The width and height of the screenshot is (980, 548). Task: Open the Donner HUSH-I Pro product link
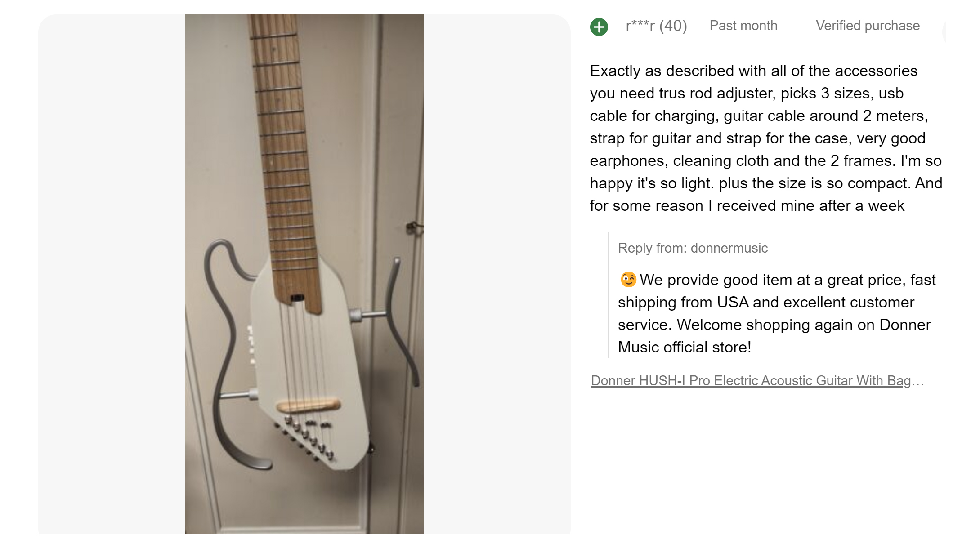[x=751, y=381]
